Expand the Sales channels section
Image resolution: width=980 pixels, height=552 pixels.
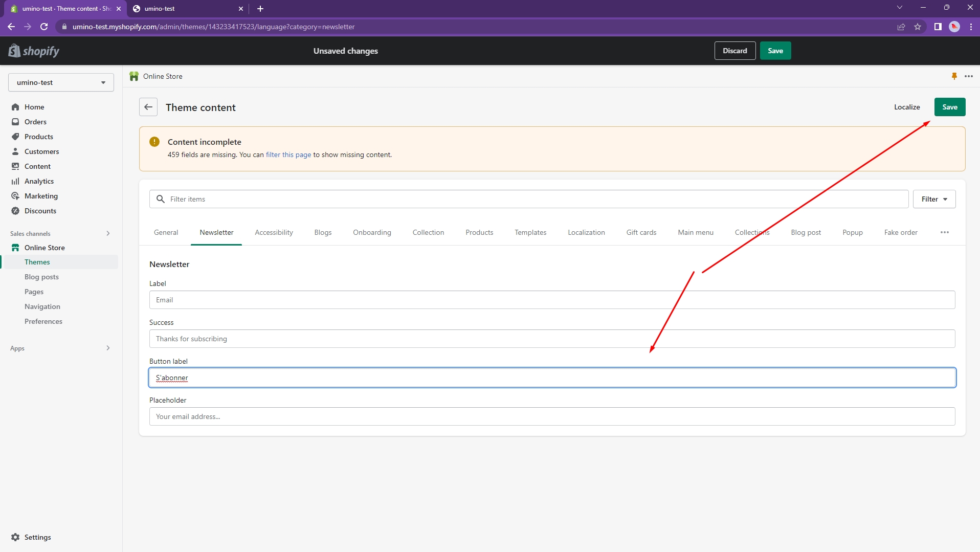pos(108,233)
